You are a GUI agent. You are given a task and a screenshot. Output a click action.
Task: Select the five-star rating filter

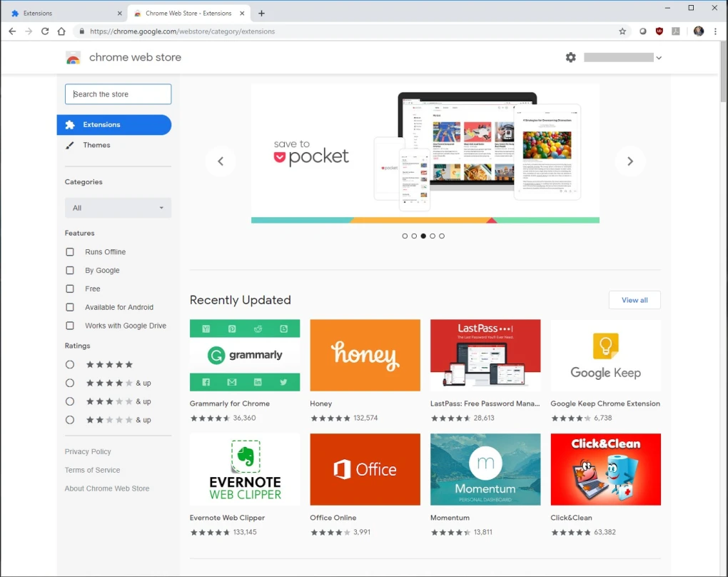click(x=70, y=365)
